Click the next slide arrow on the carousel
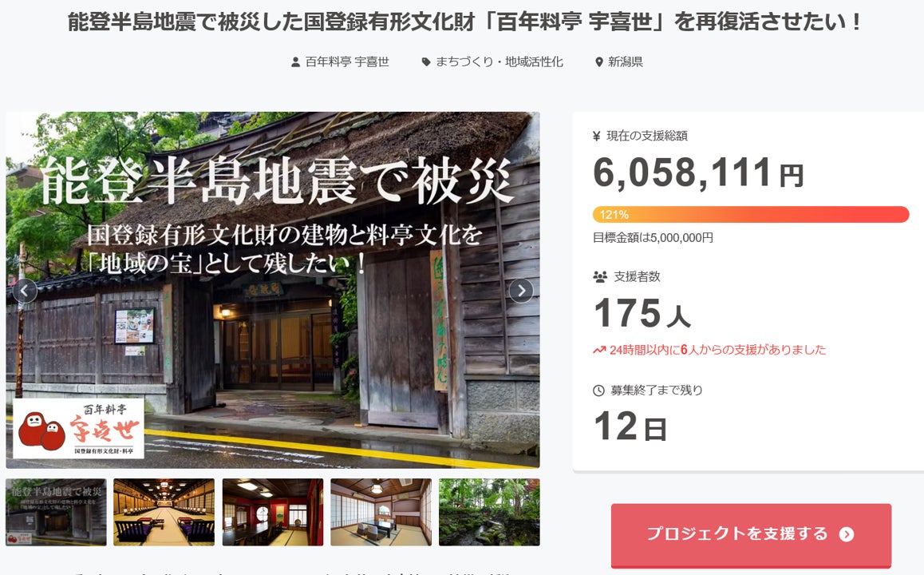Screen dimensions: 924x575 [521, 290]
